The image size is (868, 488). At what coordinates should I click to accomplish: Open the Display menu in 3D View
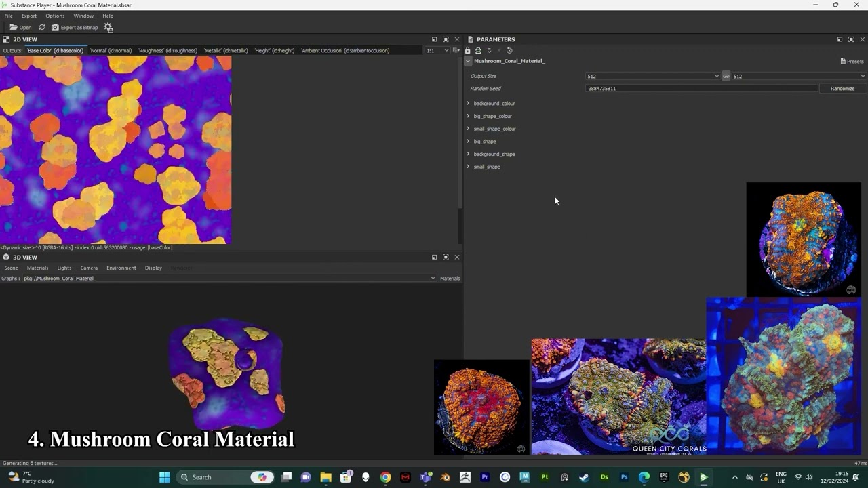[x=153, y=268]
